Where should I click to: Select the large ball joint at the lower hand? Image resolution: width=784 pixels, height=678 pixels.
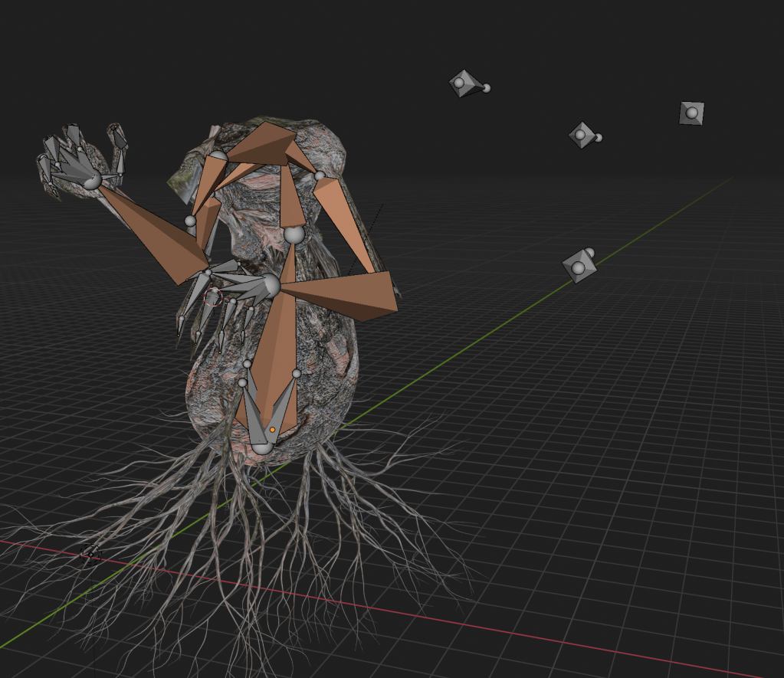tap(271, 286)
